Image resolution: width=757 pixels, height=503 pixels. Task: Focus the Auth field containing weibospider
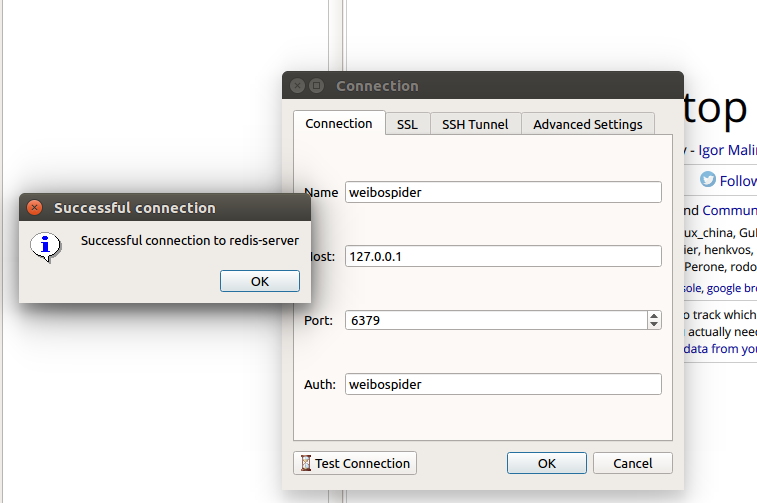[503, 384]
